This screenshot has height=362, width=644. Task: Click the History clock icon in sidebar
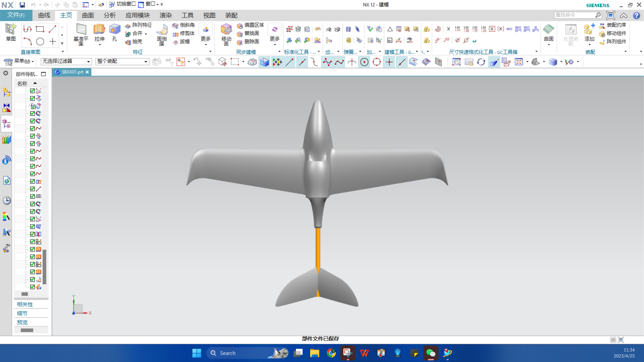[x=6, y=201]
